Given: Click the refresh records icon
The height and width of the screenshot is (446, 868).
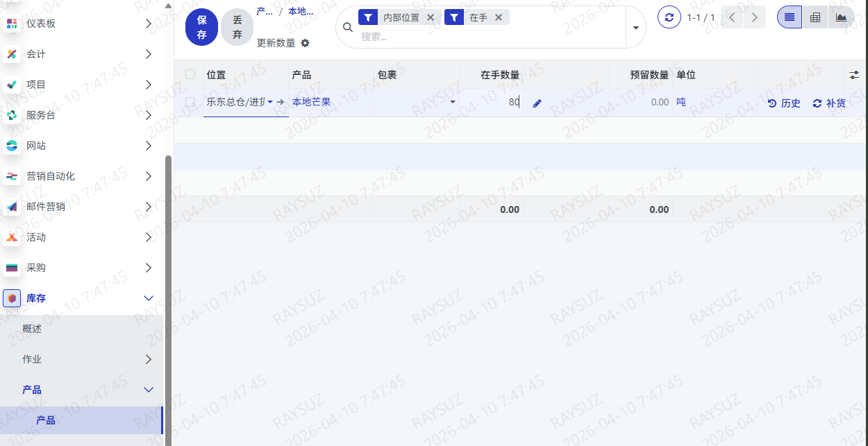Looking at the screenshot, I should point(669,17).
